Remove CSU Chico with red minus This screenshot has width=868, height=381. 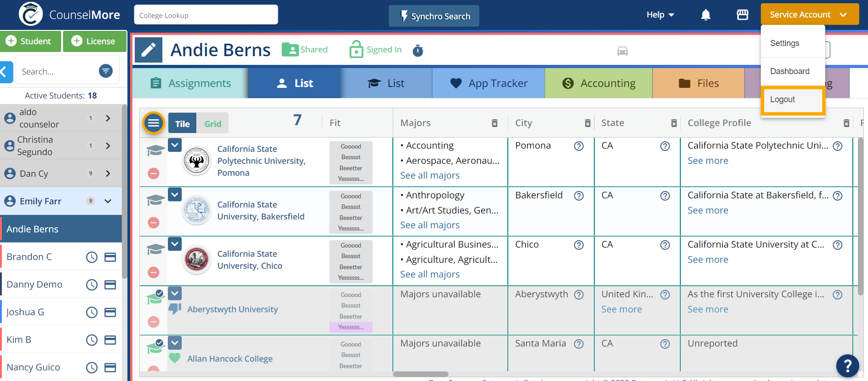click(x=154, y=272)
